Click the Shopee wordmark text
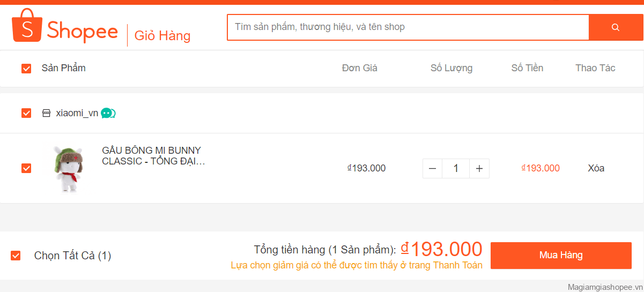This screenshot has width=644, height=292. [x=82, y=31]
